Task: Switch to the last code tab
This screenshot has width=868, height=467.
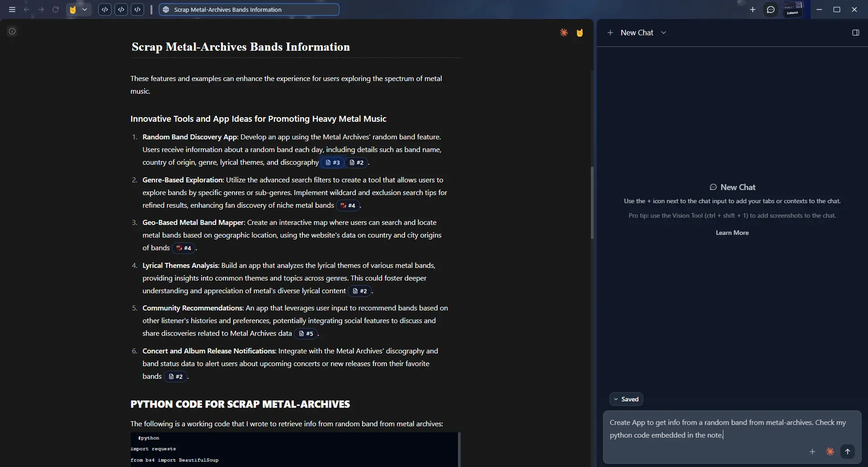Action: pyautogui.click(x=137, y=10)
